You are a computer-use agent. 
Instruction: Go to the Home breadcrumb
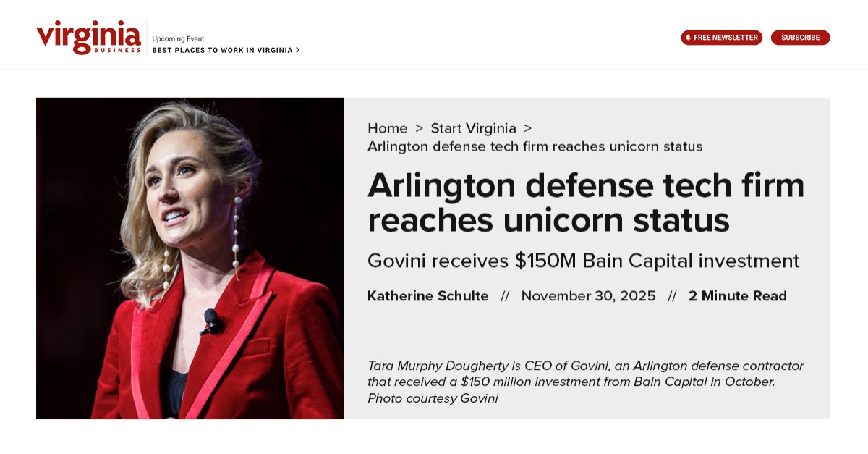pos(388,128)
